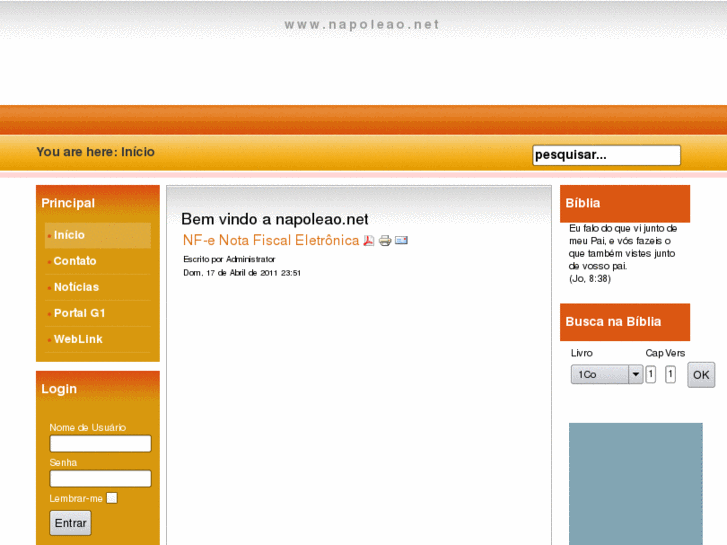Click the Escrito por Administrator text

coord(229,259)
